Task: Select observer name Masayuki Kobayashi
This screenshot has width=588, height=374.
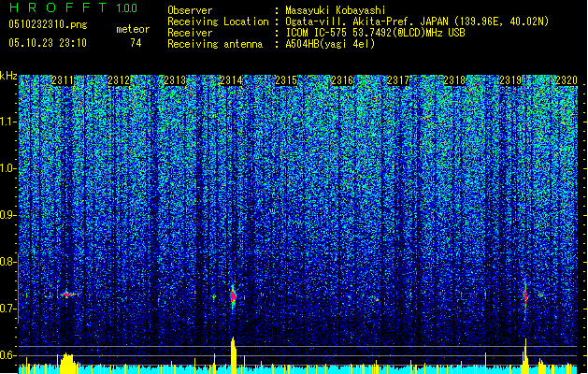Action: coord(336,10)
